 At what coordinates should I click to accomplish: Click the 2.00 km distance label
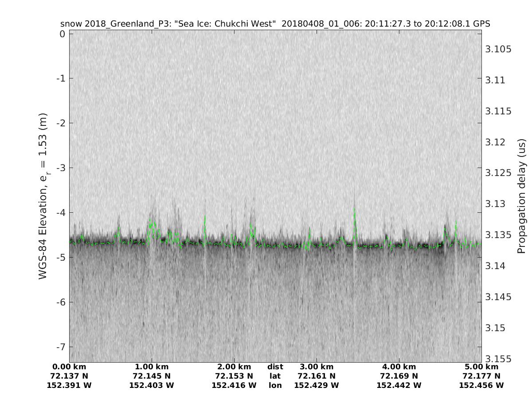coord(234,367)
